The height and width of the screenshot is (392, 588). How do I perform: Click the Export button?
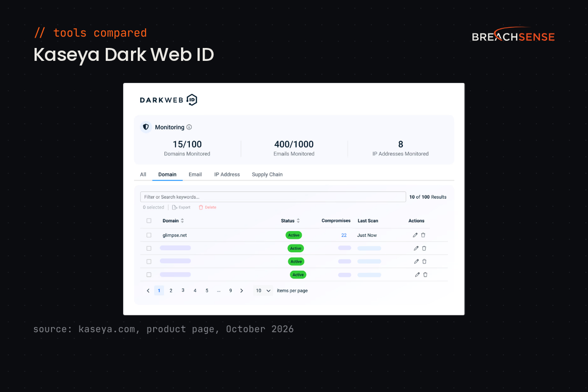click(181, 207)
